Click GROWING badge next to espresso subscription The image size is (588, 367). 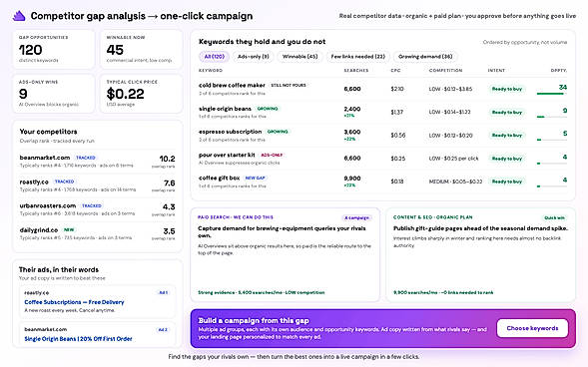[x=278, y=132]
